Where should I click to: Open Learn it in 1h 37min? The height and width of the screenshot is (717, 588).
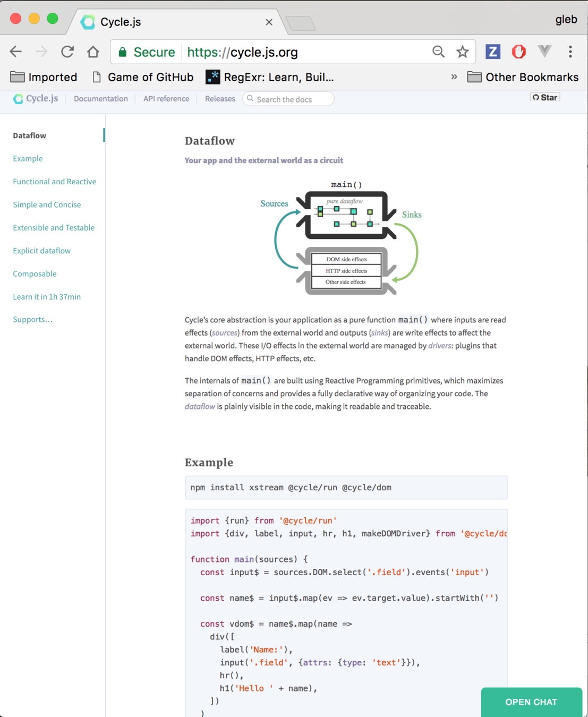[47, 296]
